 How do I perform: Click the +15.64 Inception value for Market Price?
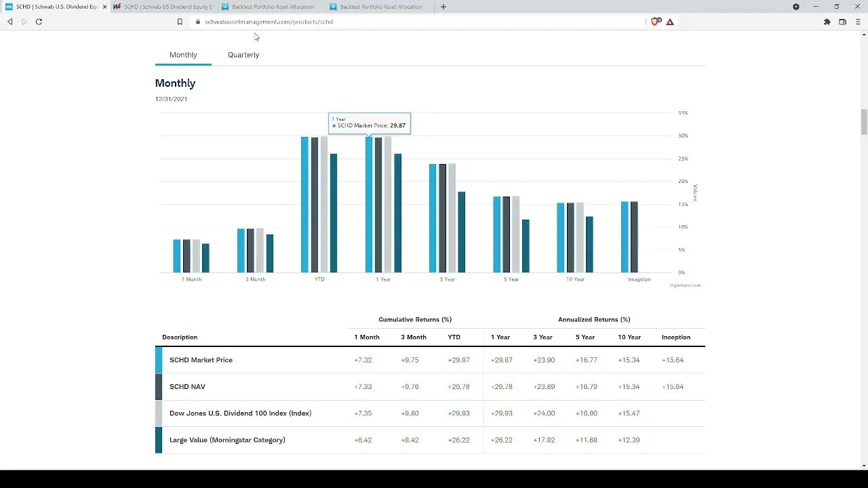pyautogui.click(x=673, y=360)
